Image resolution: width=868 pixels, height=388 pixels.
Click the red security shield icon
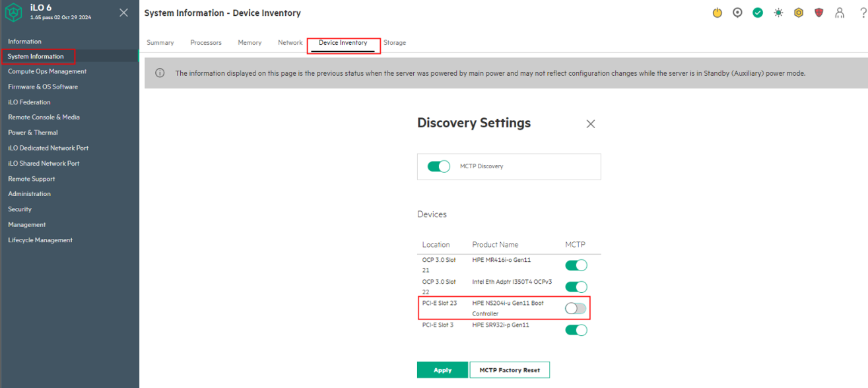tap(819, 13)
